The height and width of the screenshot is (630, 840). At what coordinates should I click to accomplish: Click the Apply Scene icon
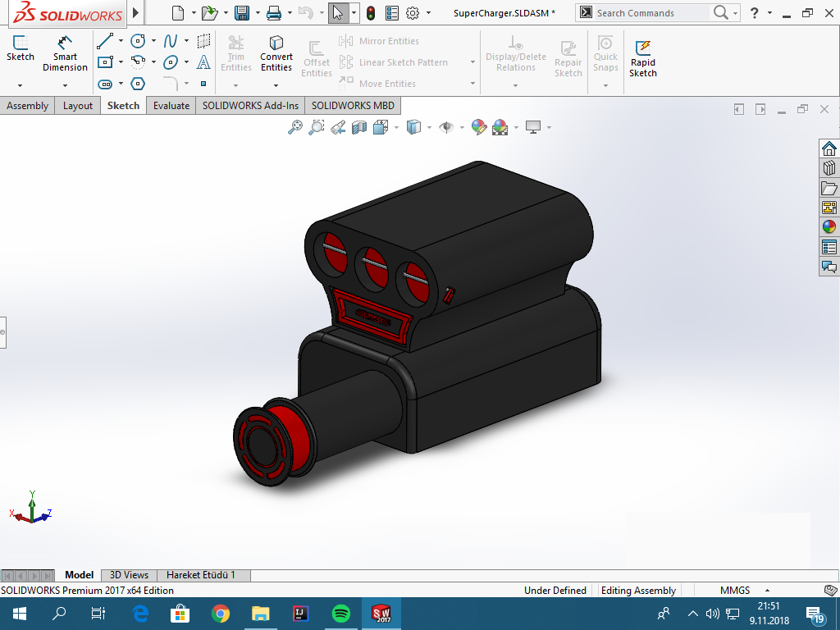[x=500, y=127]
